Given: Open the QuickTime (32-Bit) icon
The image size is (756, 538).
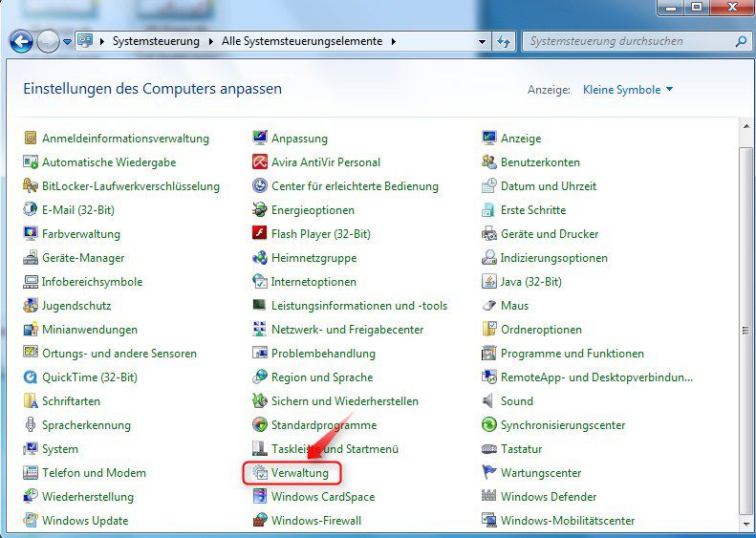Looking at the screenshot, I should 31,377.
